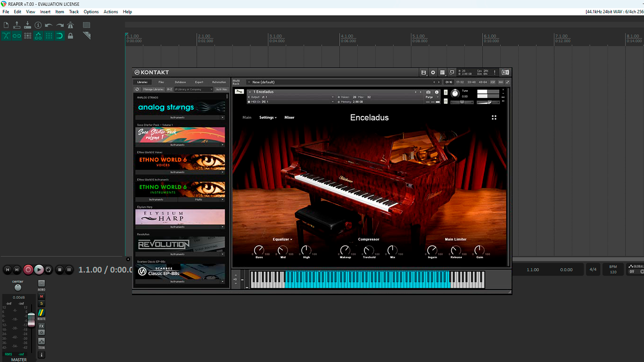Click the Bass equalizer knob

click(x=259, y=250)
